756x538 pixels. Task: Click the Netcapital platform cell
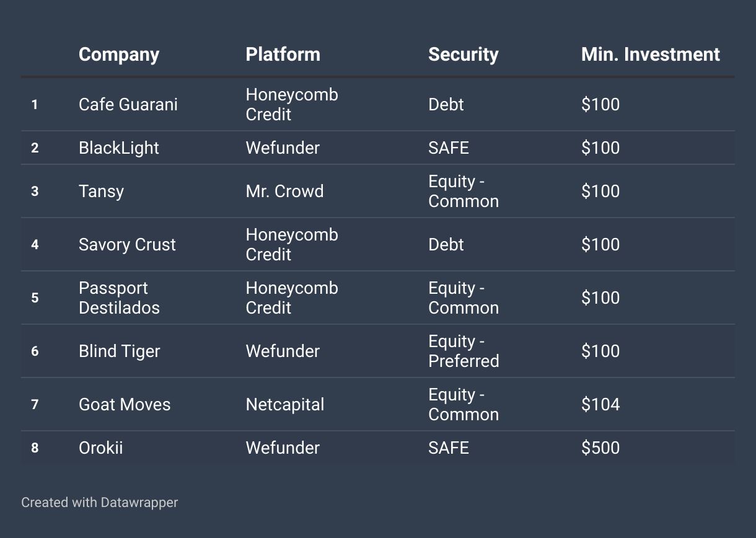285,404
